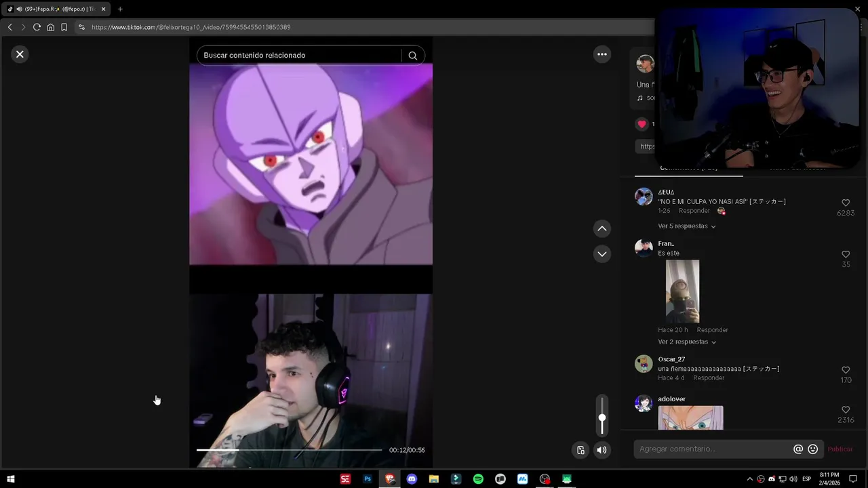Click the 'Buscar contenido relacionado' search box

302,56
